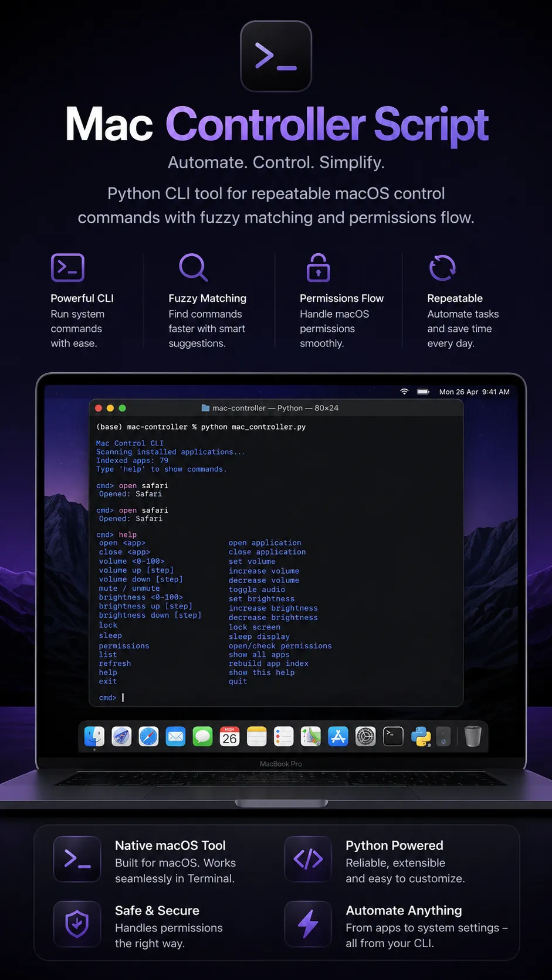Screen dimensions: 552x980
Task: Click the 'mute / unmute' help entry
Action: pyautogui.click(x=129, y=588)
